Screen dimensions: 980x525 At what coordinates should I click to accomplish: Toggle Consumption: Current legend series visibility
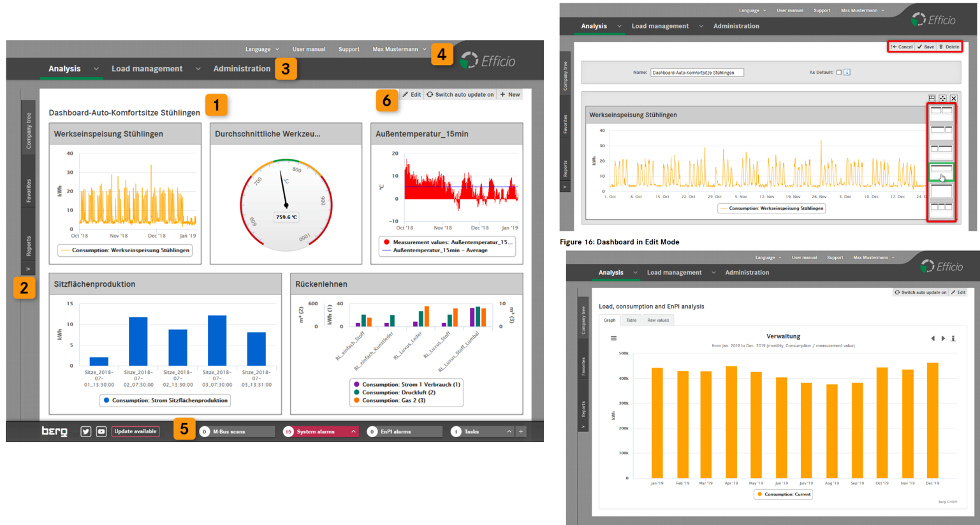point(783,494)
